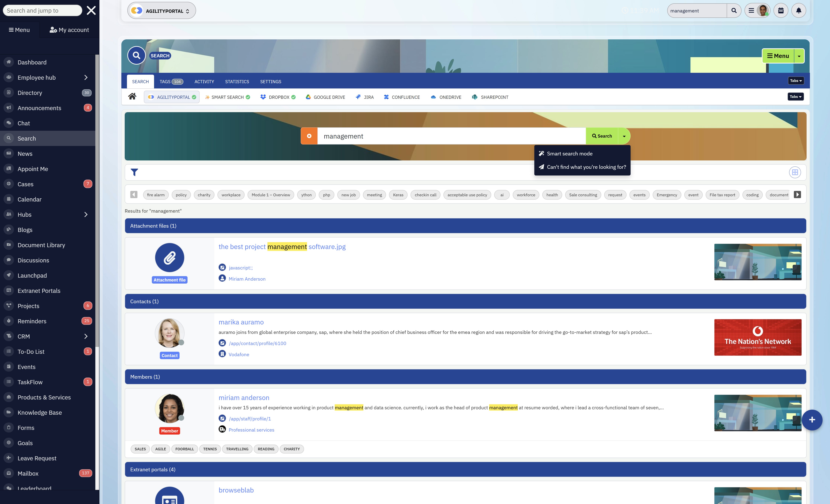Click the home icon in source bar
The width and height of the screenshot is (830, 504).
132,97
